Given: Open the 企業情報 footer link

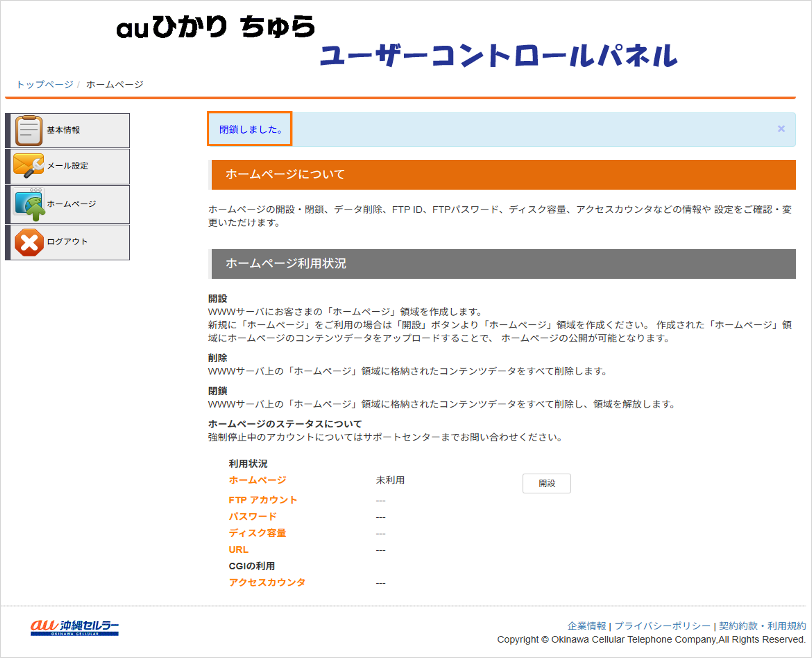Looking at the screenshot, I should pyautogui.click(x=587, y=626).
